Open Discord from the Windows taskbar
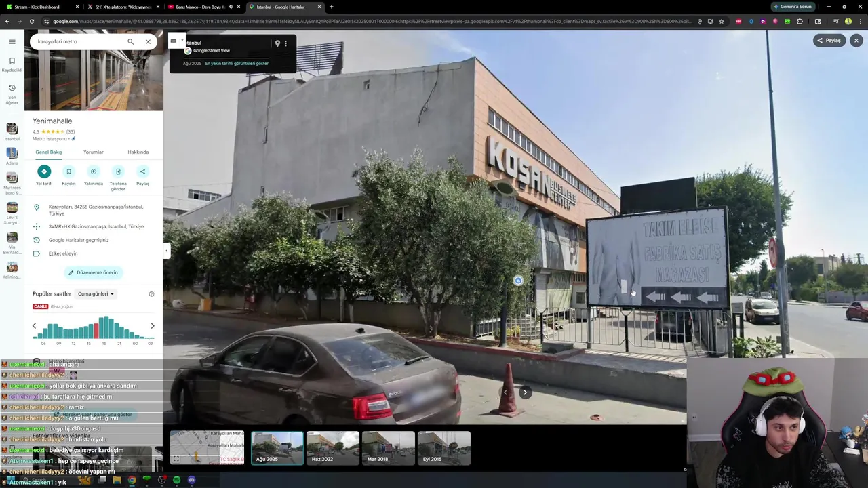868x488 pixels. [192, 480]
